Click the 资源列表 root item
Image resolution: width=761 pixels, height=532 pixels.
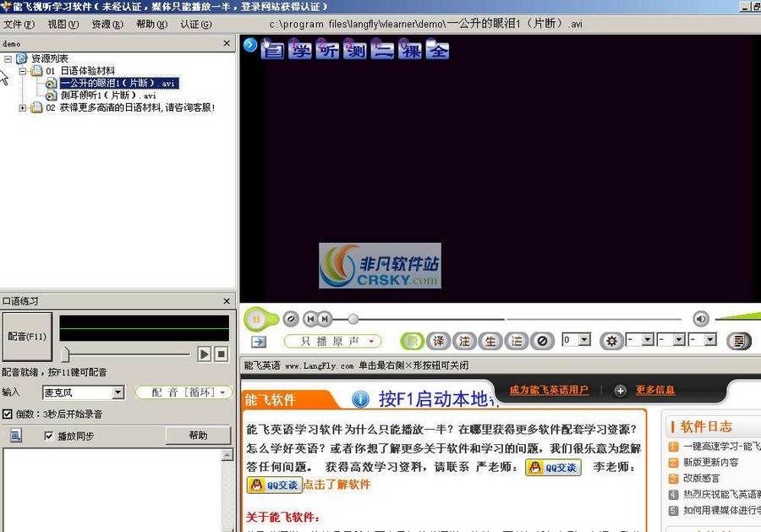[x=50, y=58]
